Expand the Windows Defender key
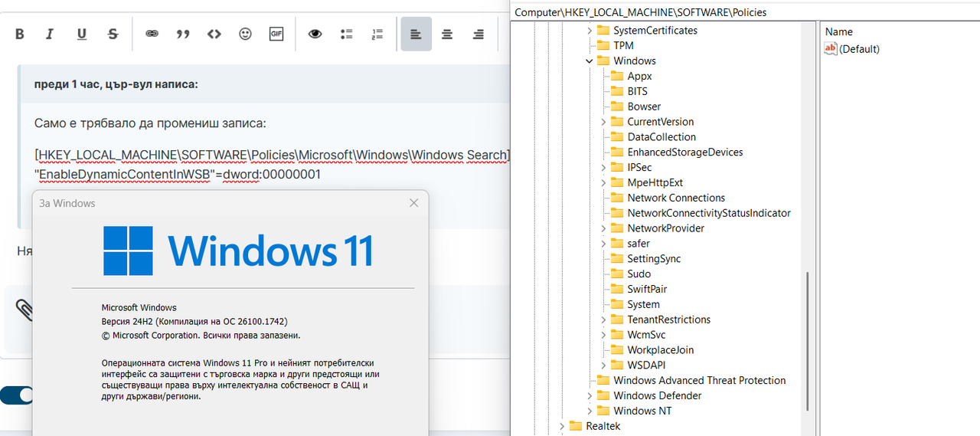This screenshot has width=980, height=436. [x=590, y=396]
